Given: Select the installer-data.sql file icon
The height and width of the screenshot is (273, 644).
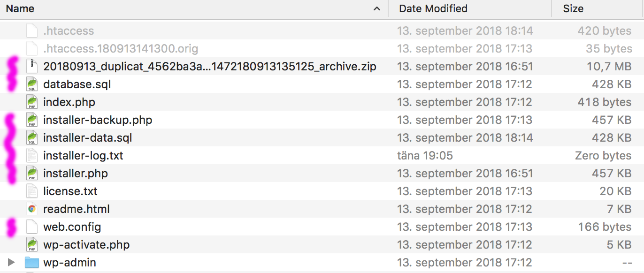Looking at the screenshot, I should pos(31,138).
